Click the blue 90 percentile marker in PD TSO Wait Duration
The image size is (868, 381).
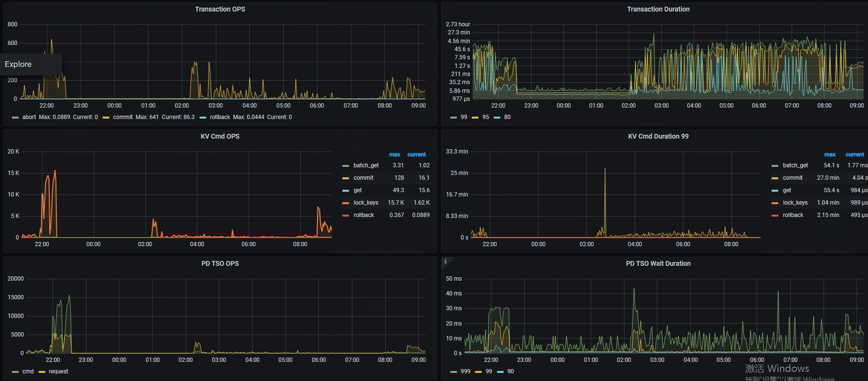[x=500, y=372]
